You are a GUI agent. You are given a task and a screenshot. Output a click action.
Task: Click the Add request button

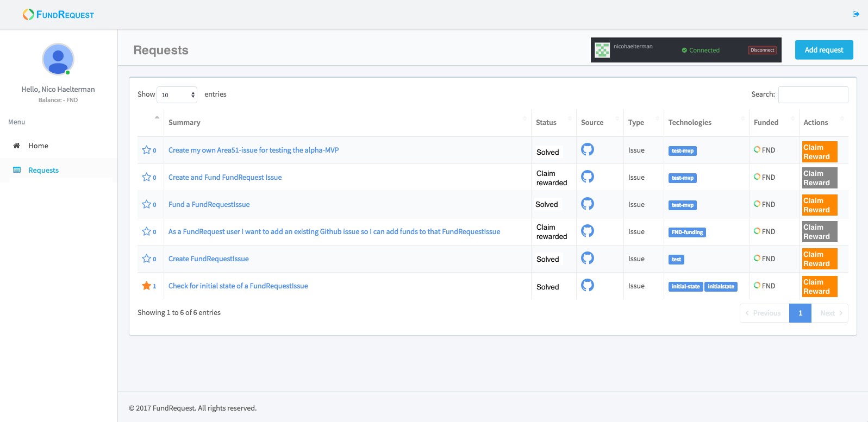tap(824, 50)
